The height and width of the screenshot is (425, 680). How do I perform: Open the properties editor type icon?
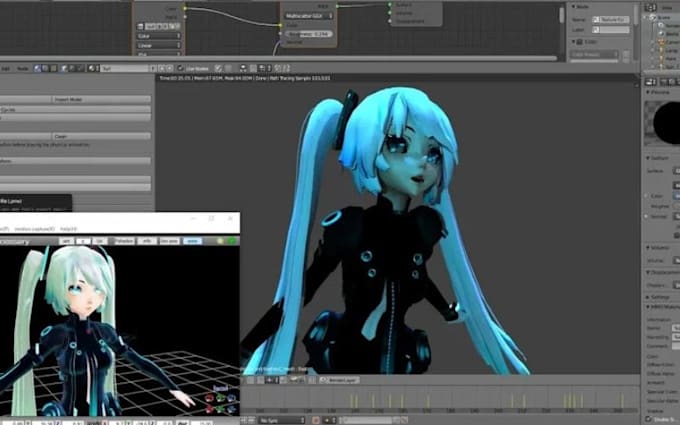pos(651,82)
